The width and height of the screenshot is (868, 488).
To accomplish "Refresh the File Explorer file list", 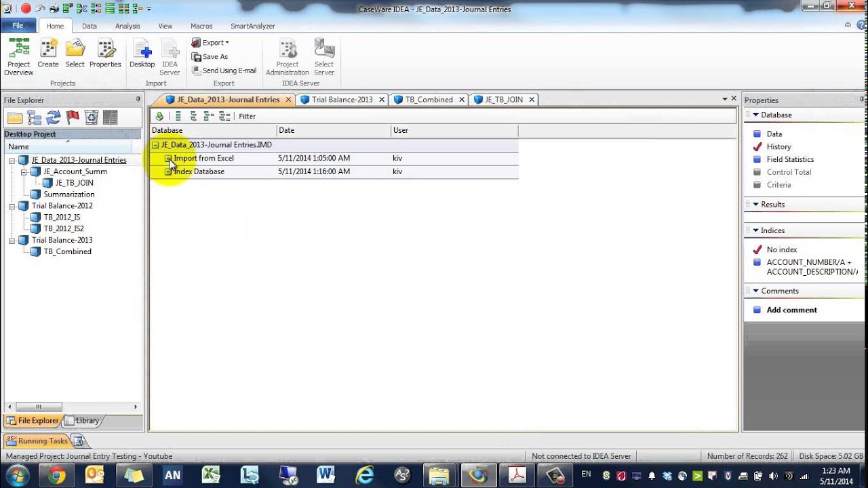I will tap(53, 117).
